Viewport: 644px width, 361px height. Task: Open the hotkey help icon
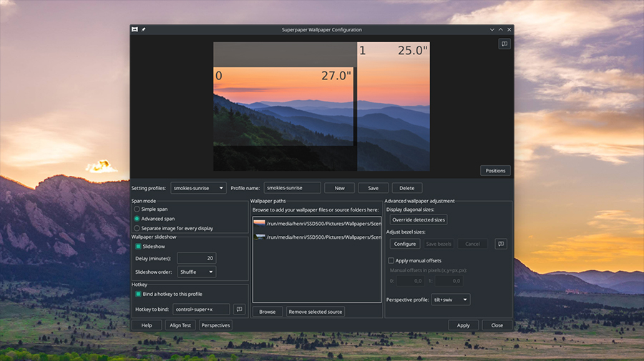click(240, 309)
